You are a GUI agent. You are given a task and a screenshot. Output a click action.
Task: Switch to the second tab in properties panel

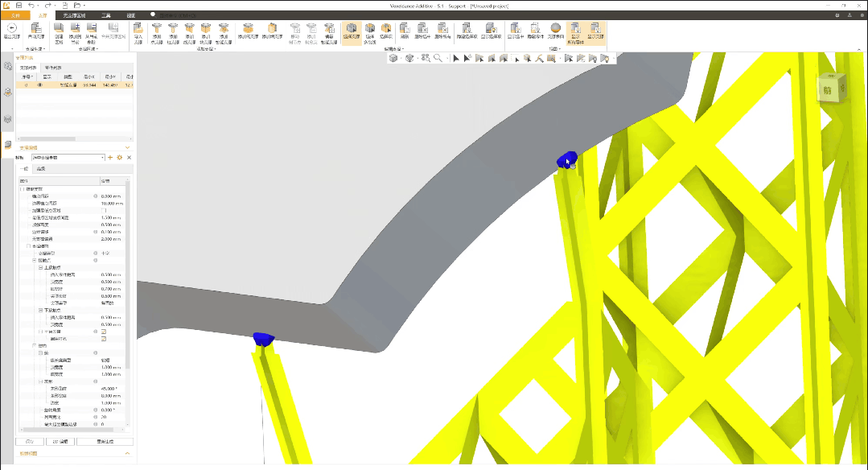pos(40,167)
